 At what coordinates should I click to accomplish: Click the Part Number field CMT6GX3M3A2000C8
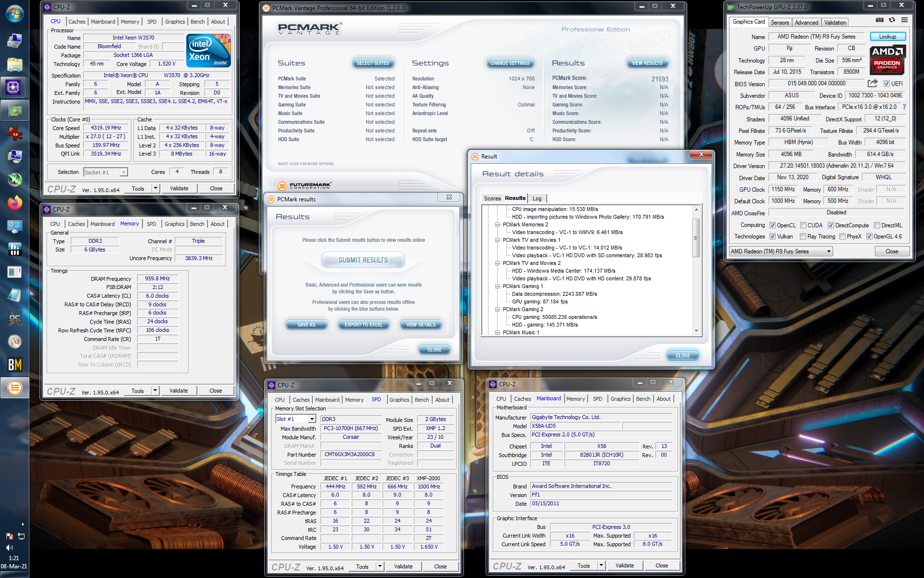point(350,455)
